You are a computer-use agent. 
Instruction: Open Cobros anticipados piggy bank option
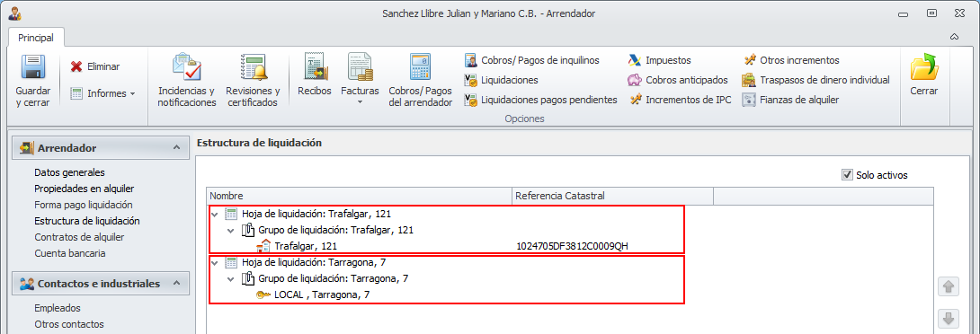click(678, 80)
